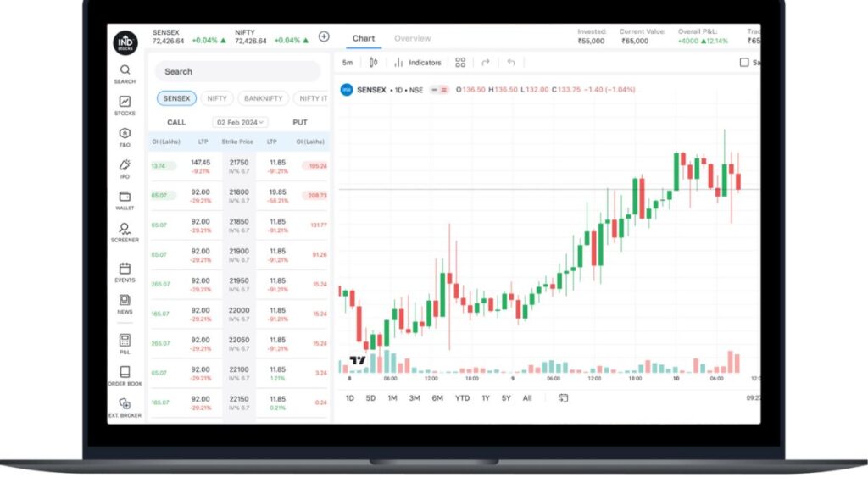
Task: Open the Stocks section
Action: 125,106
